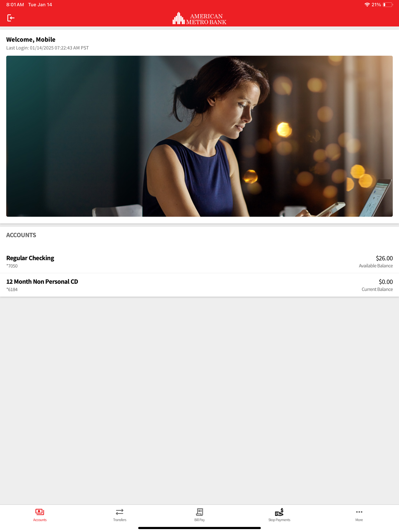Open the Bill Pay receipt icon
399x532 pixels.
pyautogui.click(x=199, y=512)
